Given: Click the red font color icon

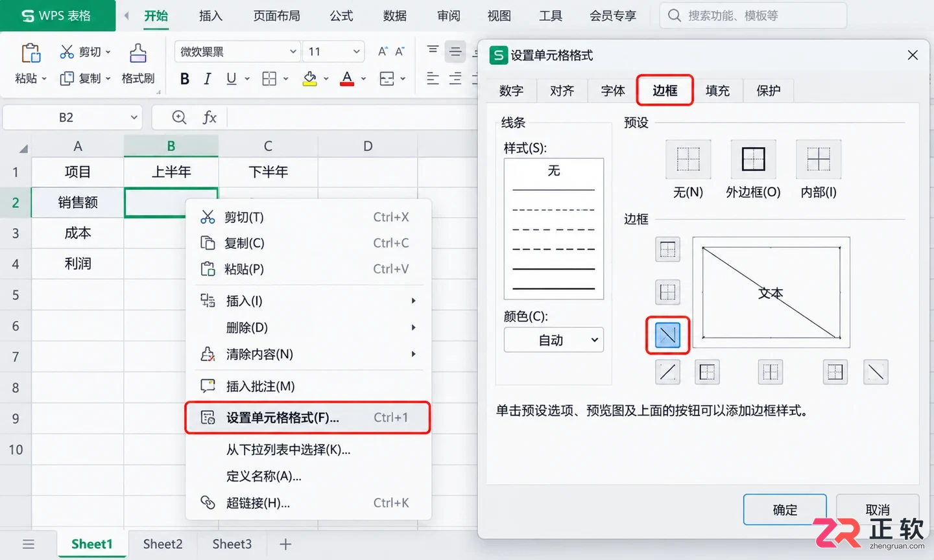Looking at the screenshot, I should click(347, 79).
